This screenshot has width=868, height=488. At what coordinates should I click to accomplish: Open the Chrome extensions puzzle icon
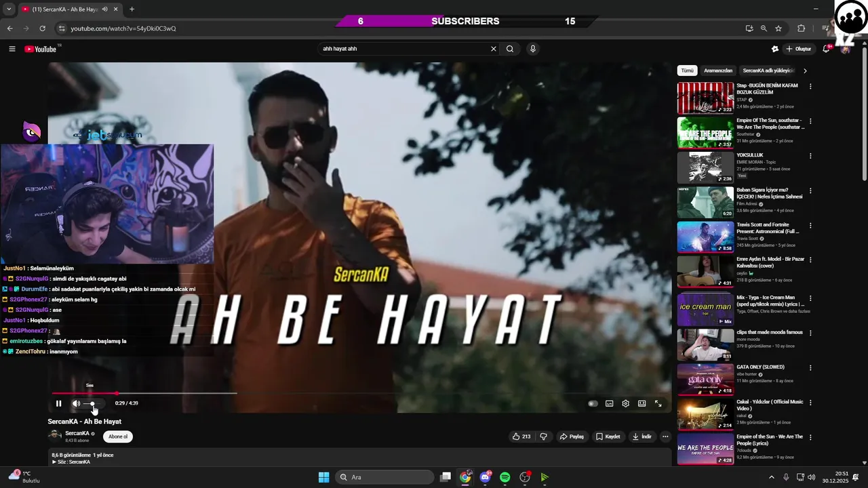pyautogui.click(x=802, y=28)
